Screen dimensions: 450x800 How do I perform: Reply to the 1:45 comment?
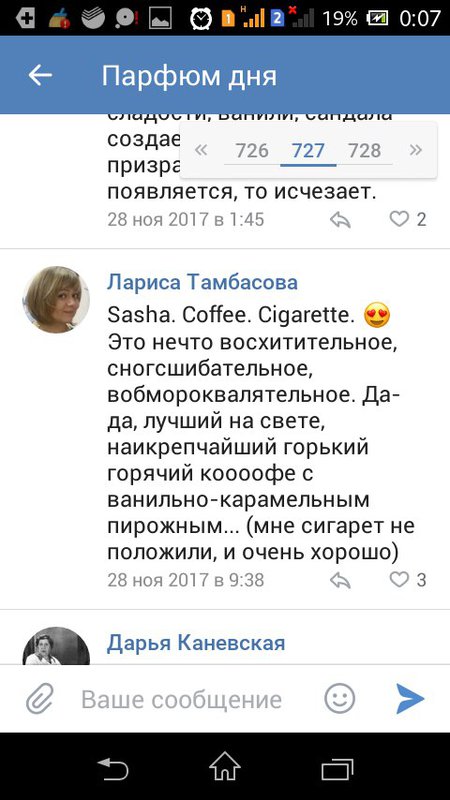[x=340, y=220]
